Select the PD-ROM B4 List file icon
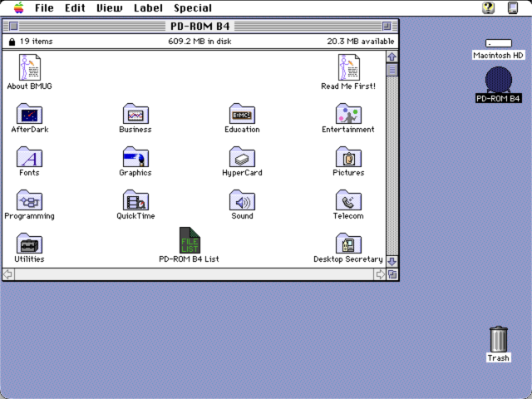 click(x=190, y=240)
